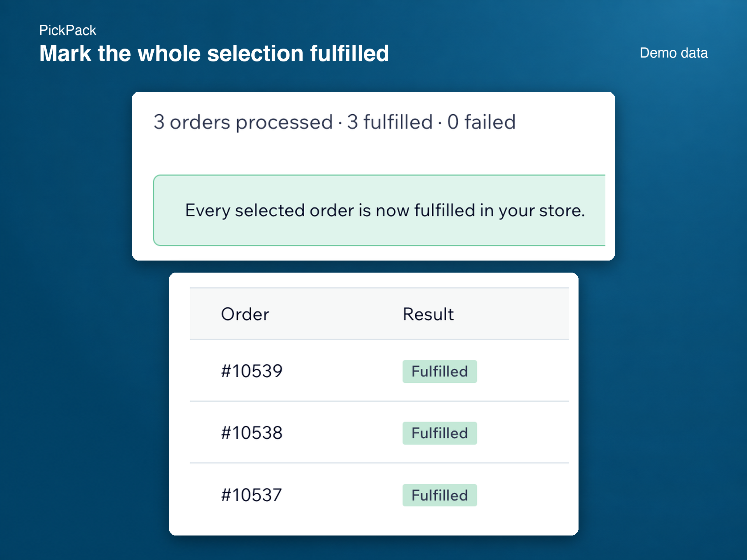Click the Fulfilled badge for order #10538
The height and width of the screenshot is (560, 747).
click(440, 433)
